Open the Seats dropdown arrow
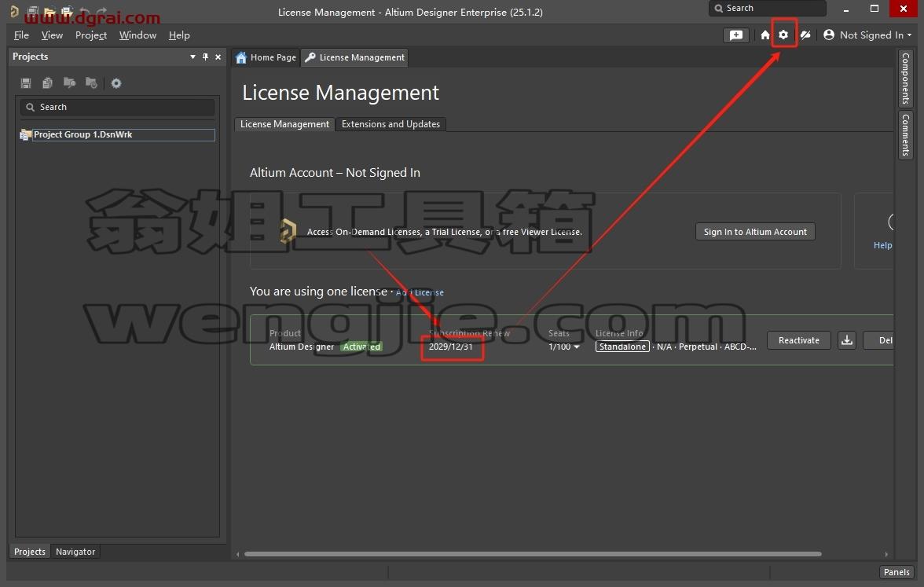 577,347
